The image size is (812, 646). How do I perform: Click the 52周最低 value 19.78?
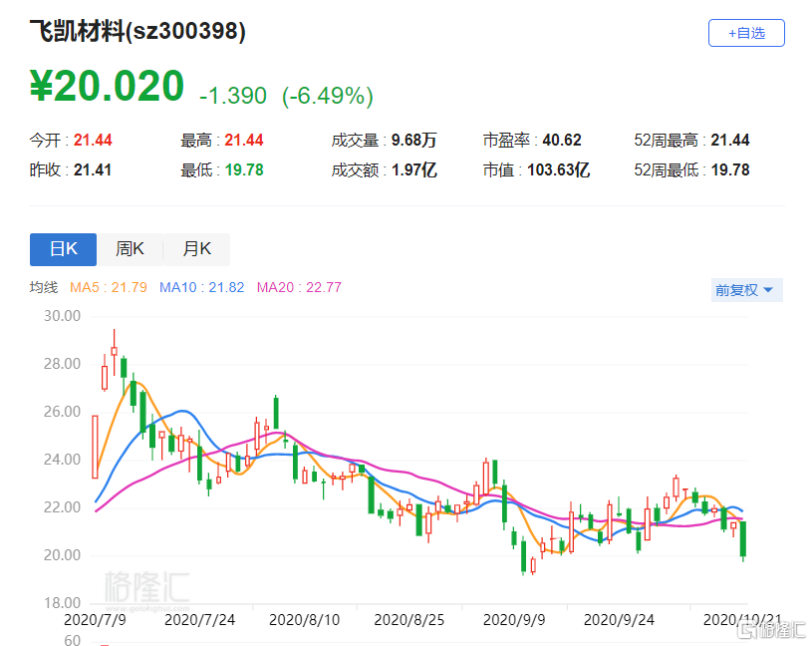730,169
